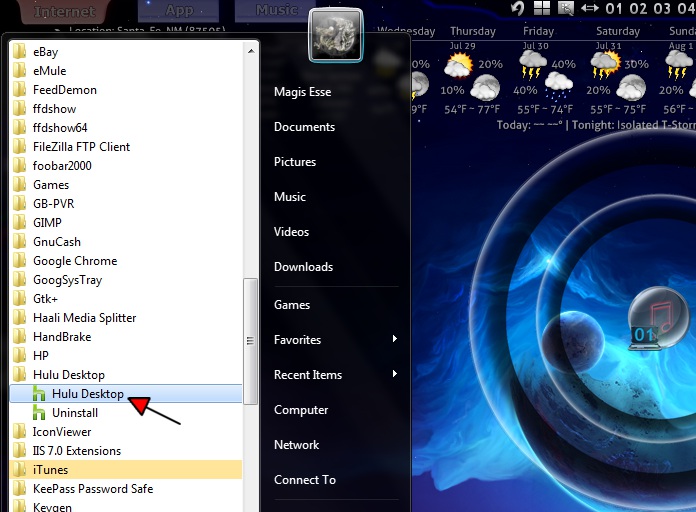696x512 pixels.
Task: Open Downloads from Start menu
Action: click(x=303, y=267)
